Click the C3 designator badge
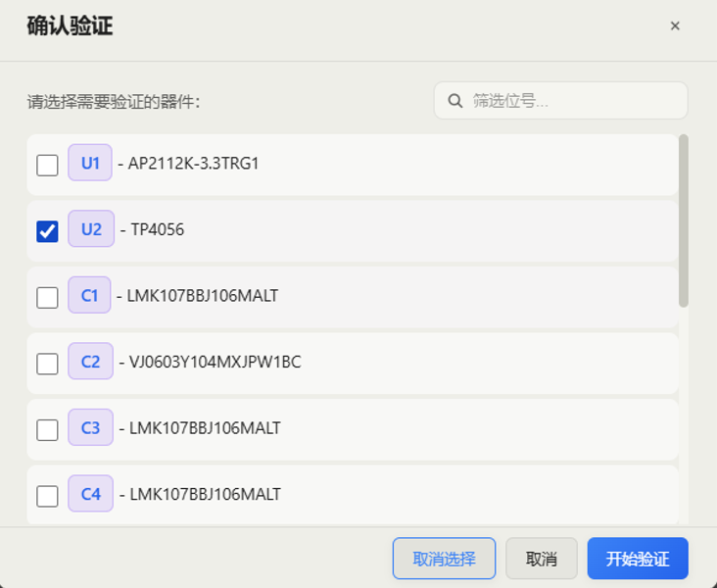The width and height of the screenshot is (717, 588). [x=90, y=427]
